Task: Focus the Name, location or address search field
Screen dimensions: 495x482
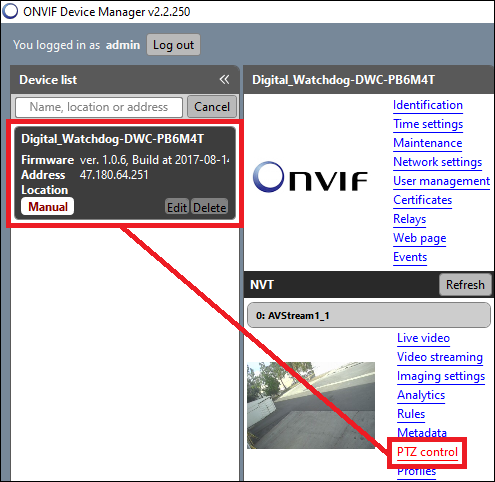Action: point(99,107)
